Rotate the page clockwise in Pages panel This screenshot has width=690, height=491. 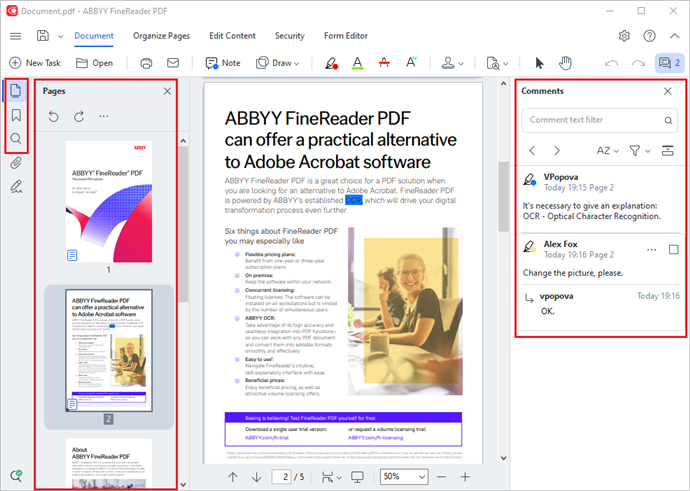(79, 117)
